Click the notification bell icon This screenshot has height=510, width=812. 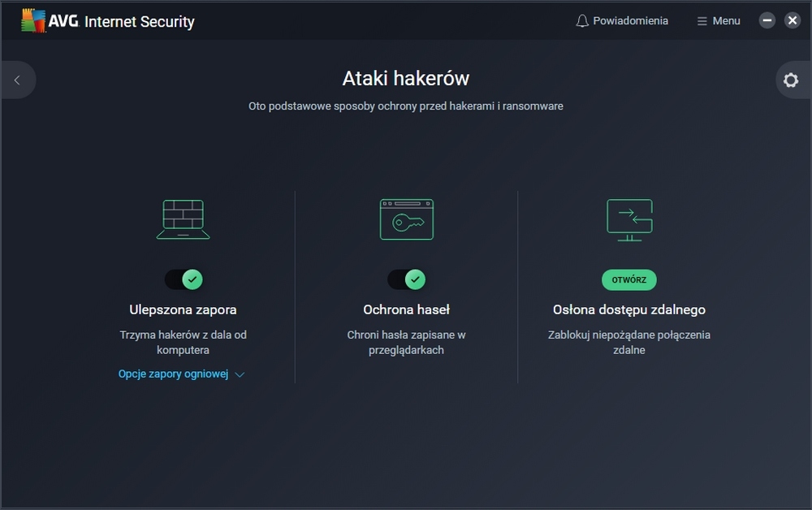point(582,21)
